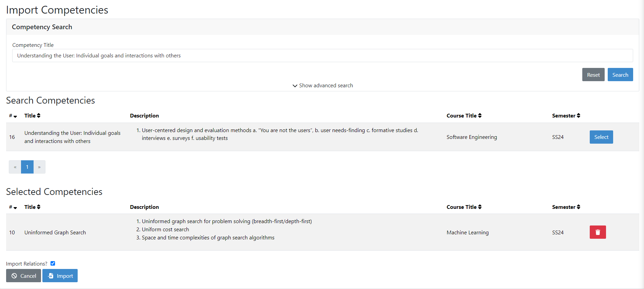Sort selected competencies by Title arrows
Viewport: 644px width, 289px height.
tap(39, 207)
